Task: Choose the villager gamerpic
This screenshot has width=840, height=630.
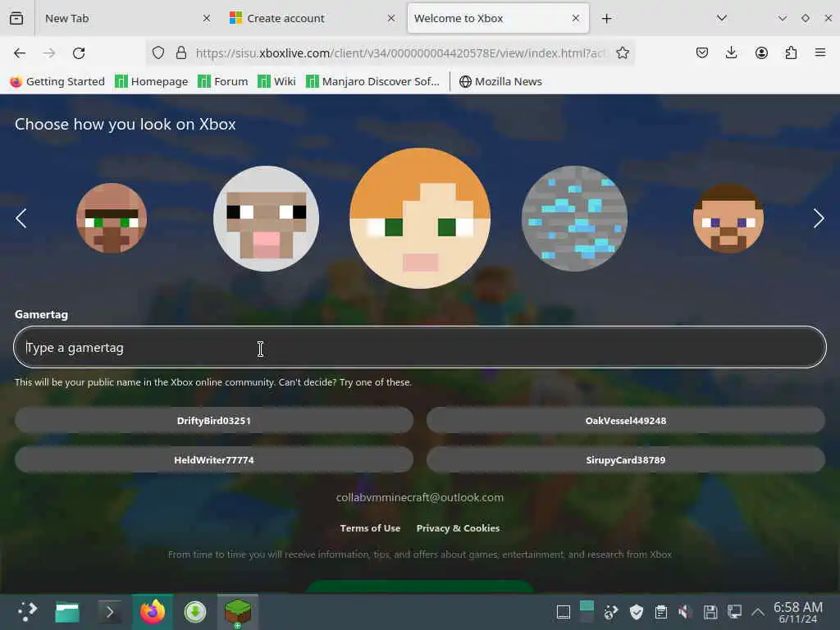Action: (112, 218)
